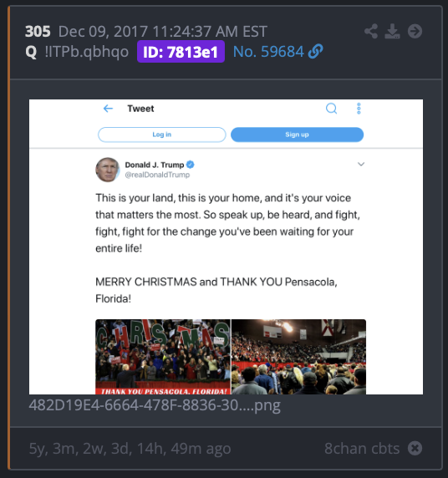
Task: Click the 482D19E4 png file name
Action: (x=155, y=405)
